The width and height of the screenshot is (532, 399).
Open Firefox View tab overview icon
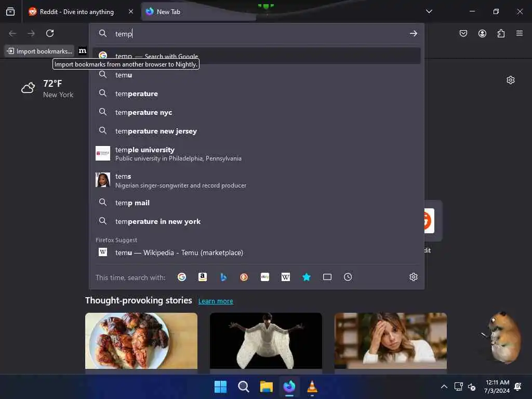point(10,11)
